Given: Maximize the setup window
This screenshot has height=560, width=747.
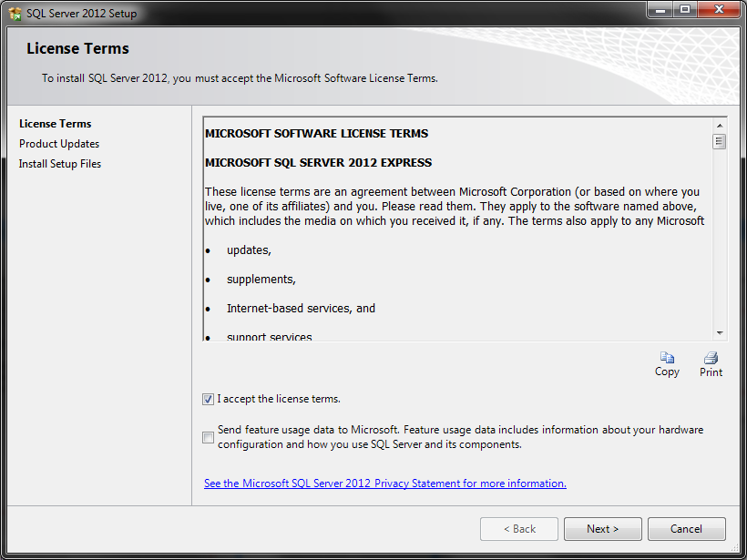Looking at the screenshot, I should [x=684, y=10].
